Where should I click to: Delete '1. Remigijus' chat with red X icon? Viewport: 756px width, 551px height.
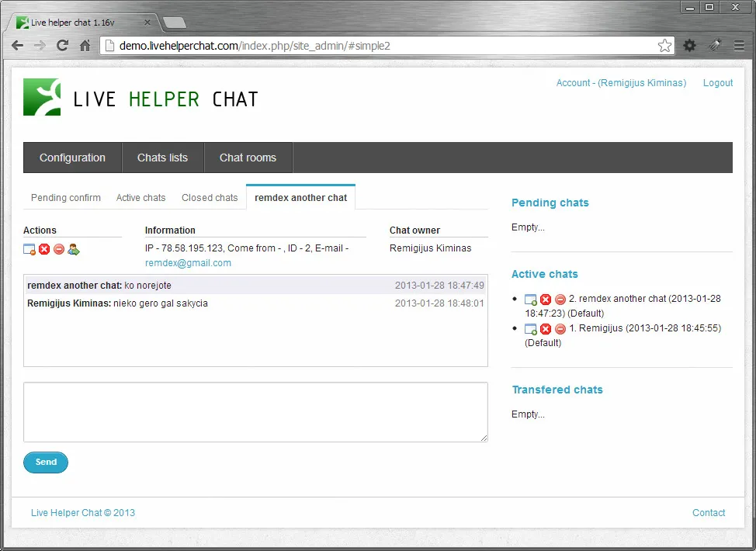pyautogui.click(x=546, y=328)
